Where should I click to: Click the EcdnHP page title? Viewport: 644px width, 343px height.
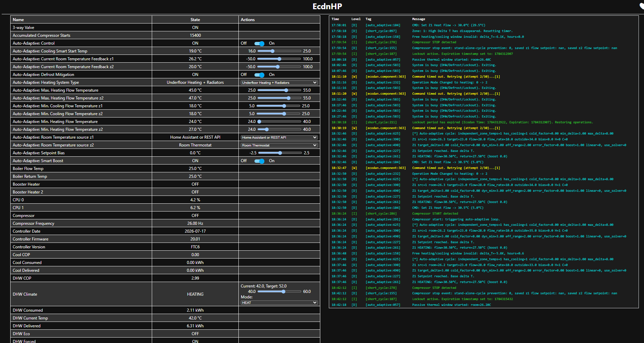pos(327,6)
